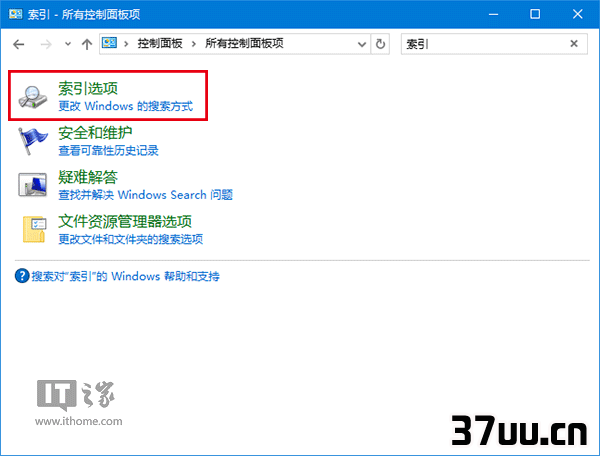Select 控制面板 in the address breadcrumb
This screenshot has width=600, height=456.
[160, 43]
